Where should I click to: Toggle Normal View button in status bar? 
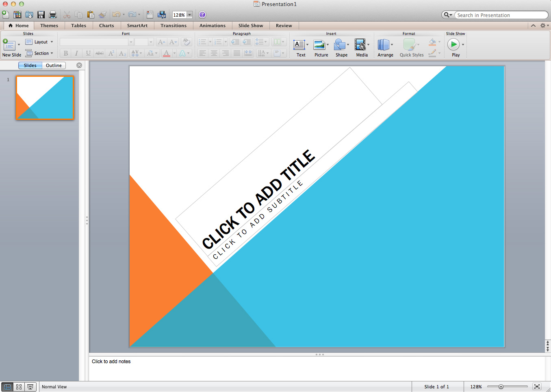(7, 387)
